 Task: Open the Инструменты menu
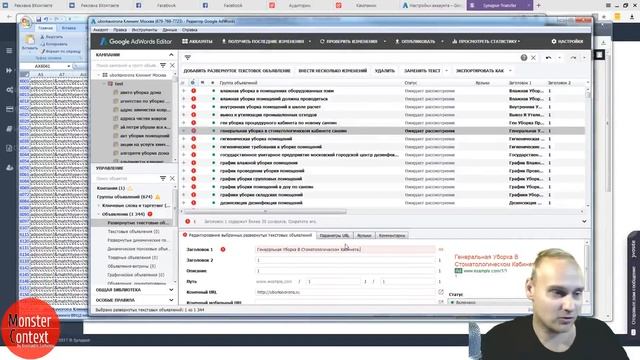click(144, 30)
